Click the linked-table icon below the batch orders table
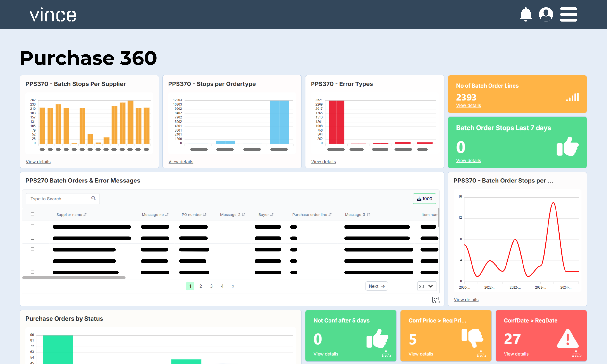The height and width of the screenshot is (364, 607). pyautogui.click(x=436, y=300)
